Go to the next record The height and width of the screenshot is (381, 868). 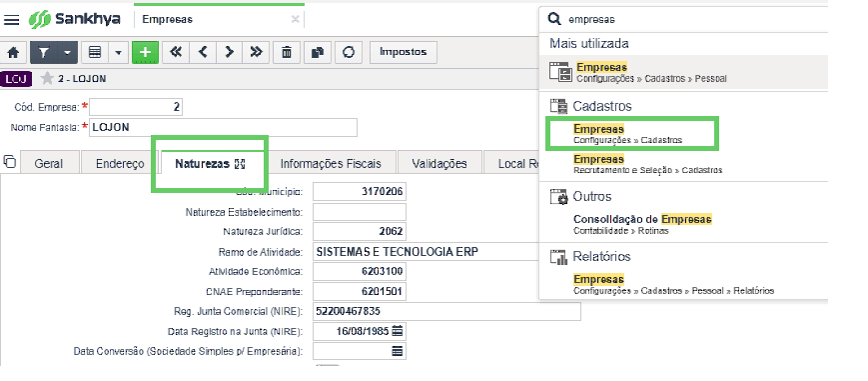tap(229, 53)
